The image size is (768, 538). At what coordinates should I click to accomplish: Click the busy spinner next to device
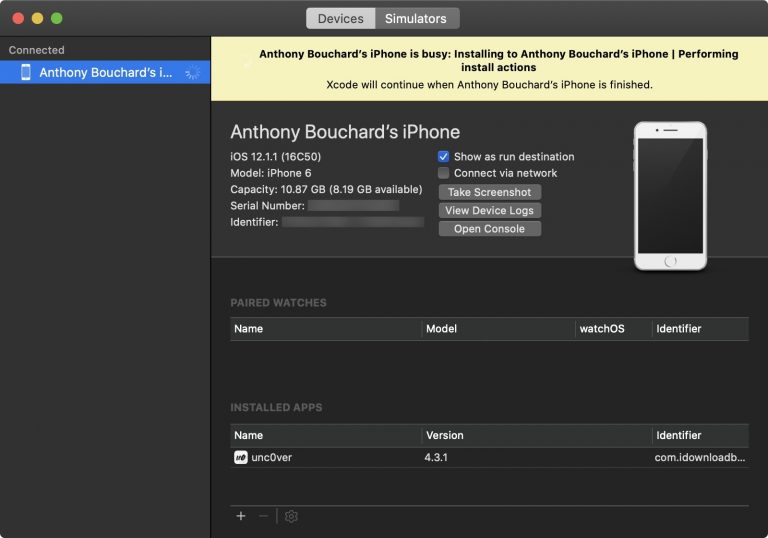pos(193,72)
